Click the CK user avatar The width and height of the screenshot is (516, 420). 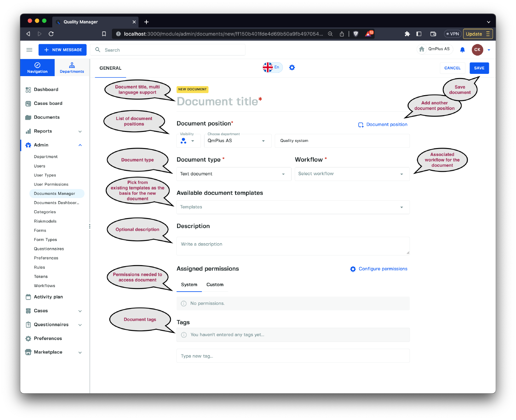[x=477, y=50]
